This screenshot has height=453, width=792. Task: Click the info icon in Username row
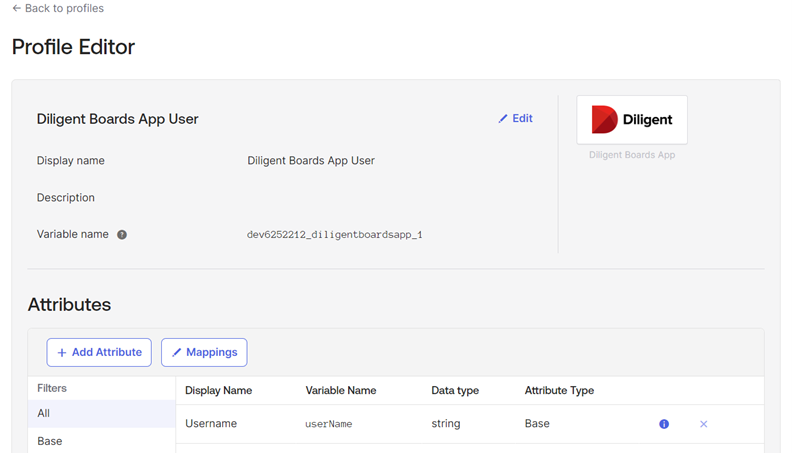tap(664, 424)
